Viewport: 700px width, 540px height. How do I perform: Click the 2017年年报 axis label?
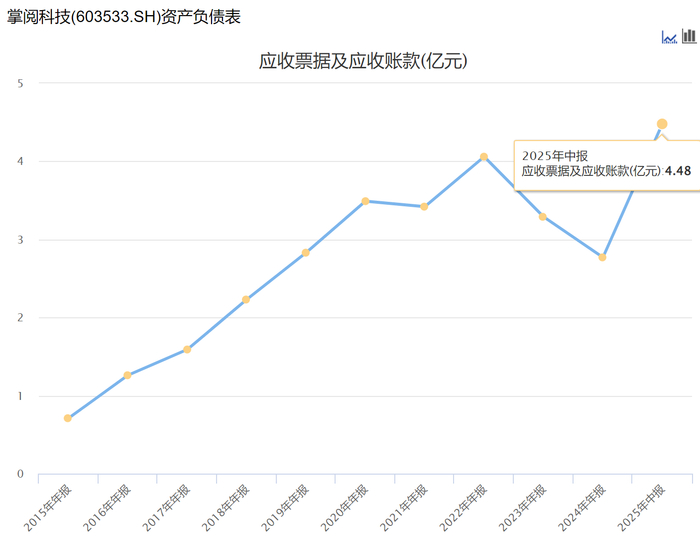click(166, 508)
